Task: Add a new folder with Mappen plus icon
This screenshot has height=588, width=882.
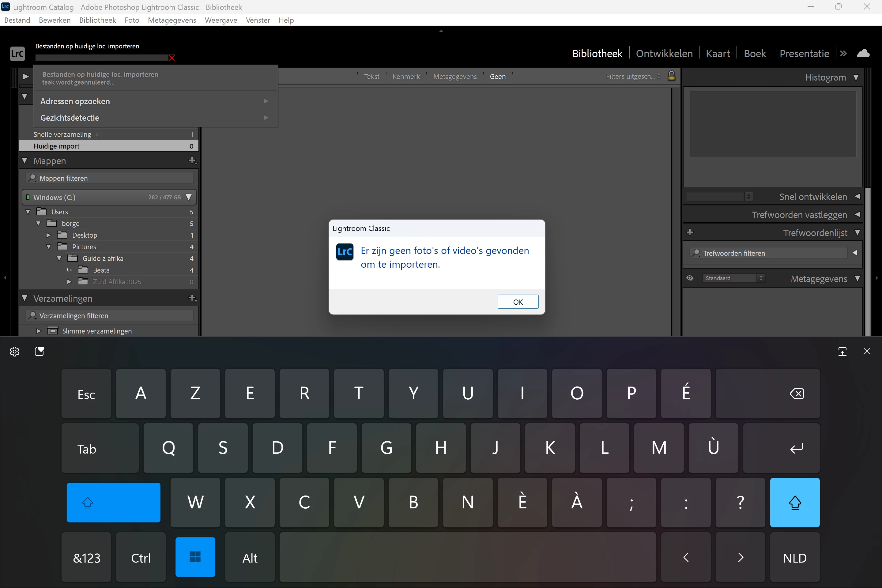Action: pyautogui.click(x=192, y=160)
